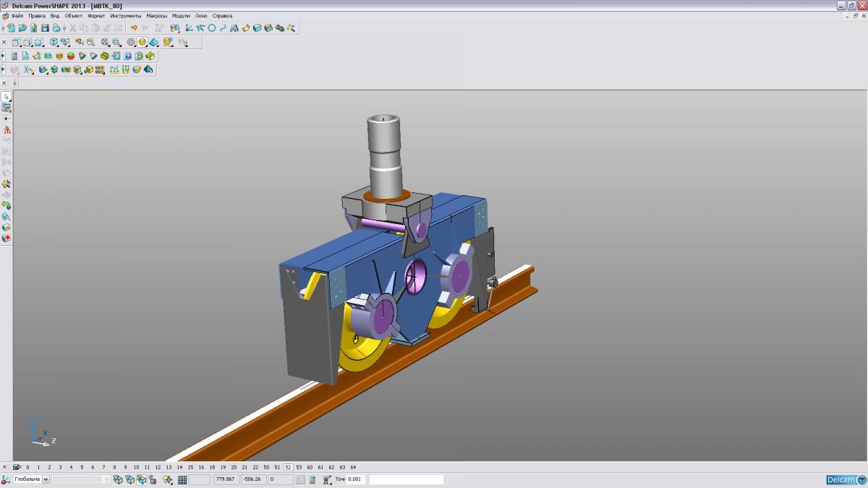Click the magnifier block sidebar icon
Image resolution: width=868 pixels, height=488 pixels.
[7, 216]
